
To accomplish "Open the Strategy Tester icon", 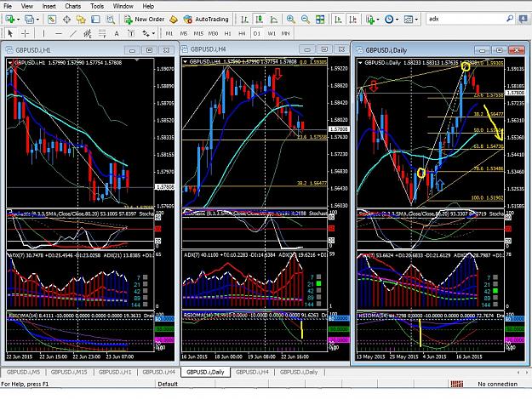I will tap(111, 20).
